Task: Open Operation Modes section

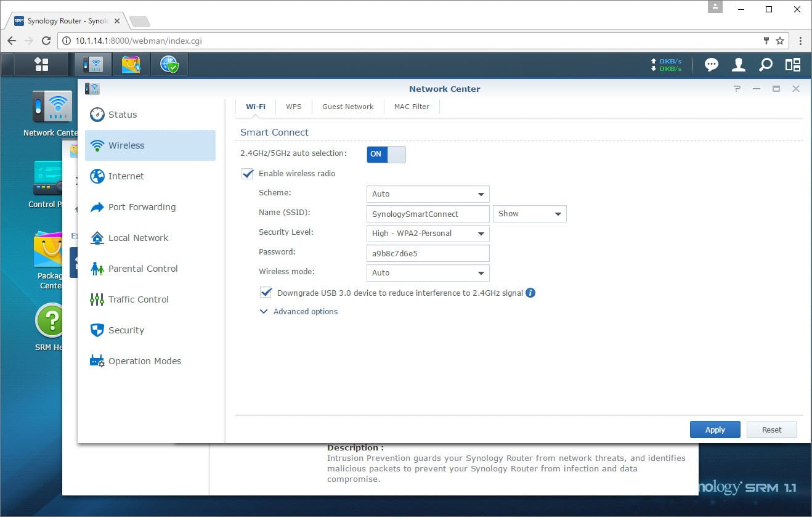Action: [150, 361]
